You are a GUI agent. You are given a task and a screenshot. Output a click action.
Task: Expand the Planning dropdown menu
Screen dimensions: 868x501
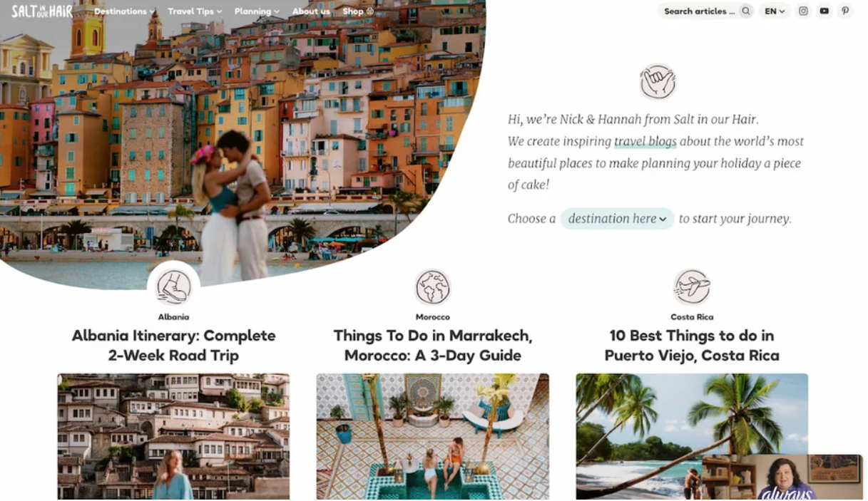(x=257, y=11)
